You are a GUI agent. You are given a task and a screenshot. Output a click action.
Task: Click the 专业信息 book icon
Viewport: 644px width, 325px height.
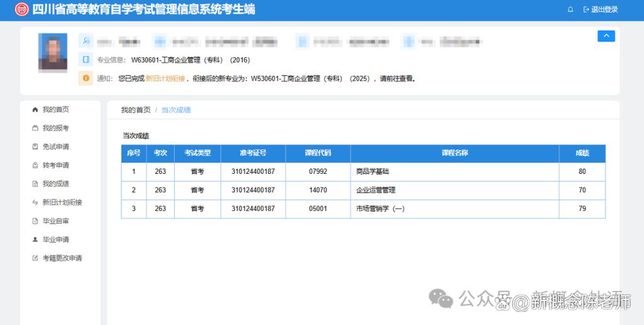[x=86, y=60]
